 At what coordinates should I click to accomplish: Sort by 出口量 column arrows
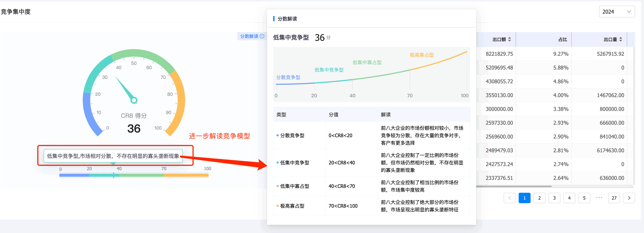[620, 40]
